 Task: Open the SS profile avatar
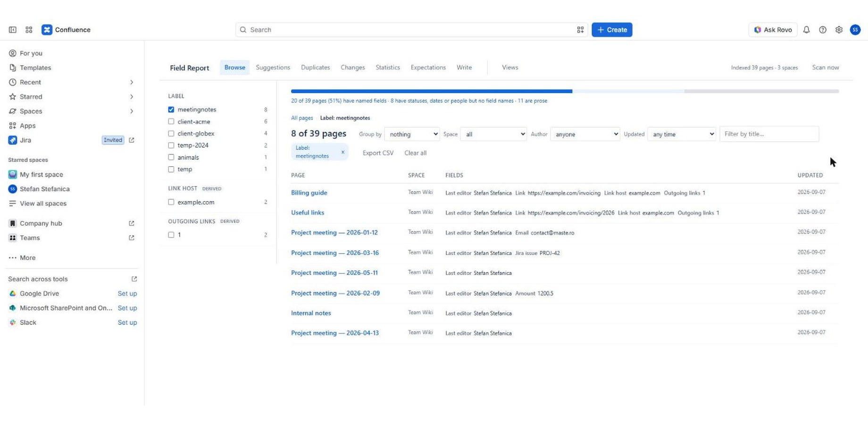[x=855, y=30]
